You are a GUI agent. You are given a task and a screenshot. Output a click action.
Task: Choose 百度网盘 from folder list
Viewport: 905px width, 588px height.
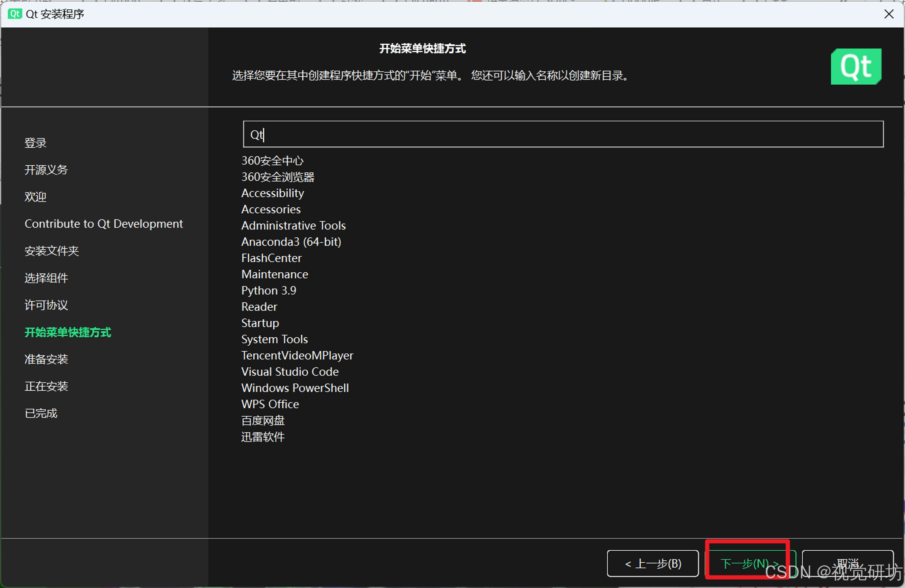[x=263, y=420]
